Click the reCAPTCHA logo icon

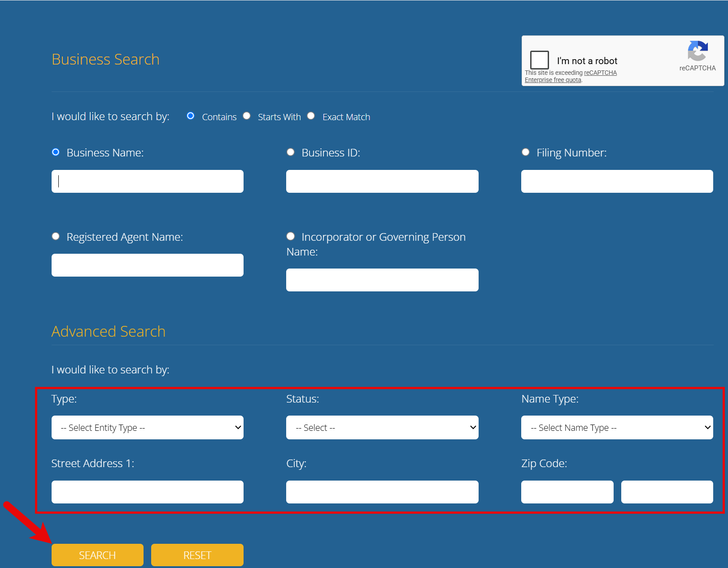[x=697, y=51]
